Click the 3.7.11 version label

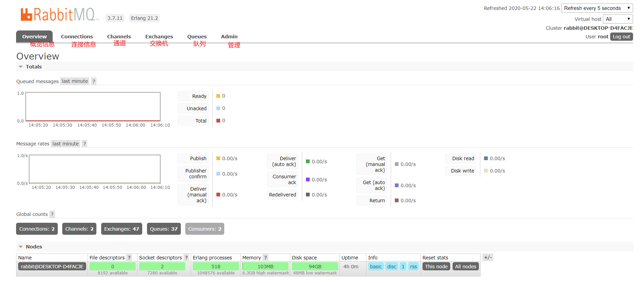tap(115, 18)
